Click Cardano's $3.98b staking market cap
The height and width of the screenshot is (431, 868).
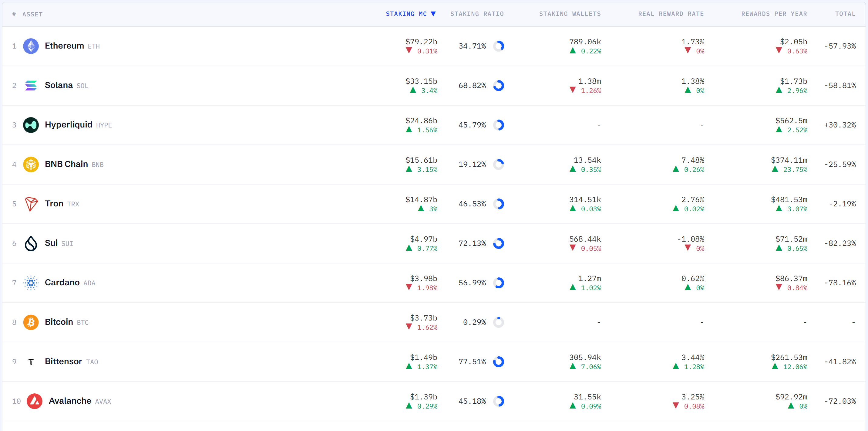pyautogui.click(x=424, y=278)
